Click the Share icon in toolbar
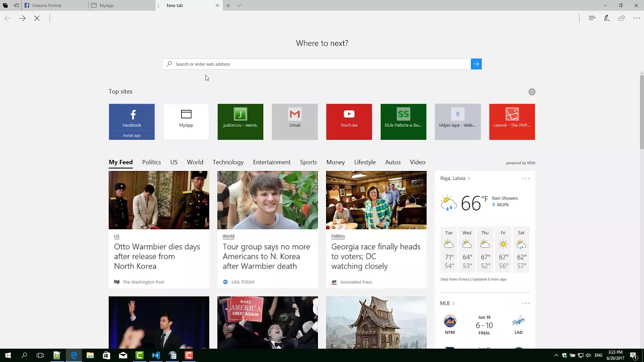This screenshot has width=644, height=362. (x=621, y=18)
